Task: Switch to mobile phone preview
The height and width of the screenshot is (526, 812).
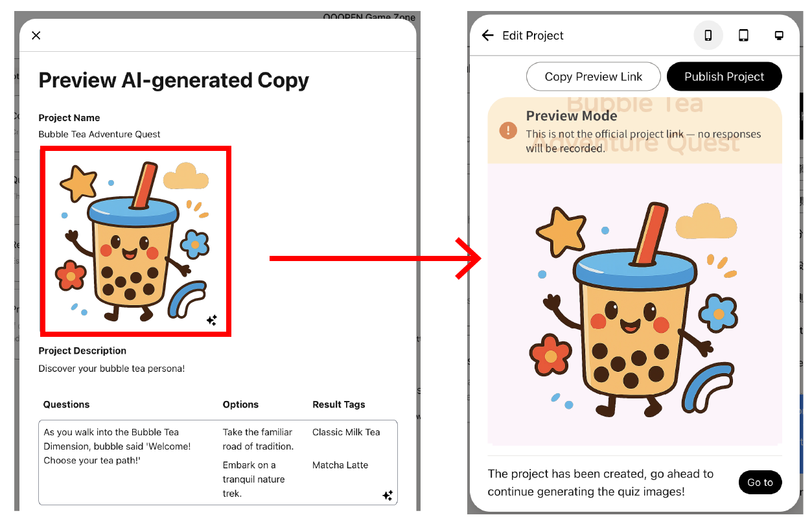Action: tap(708, 36)
